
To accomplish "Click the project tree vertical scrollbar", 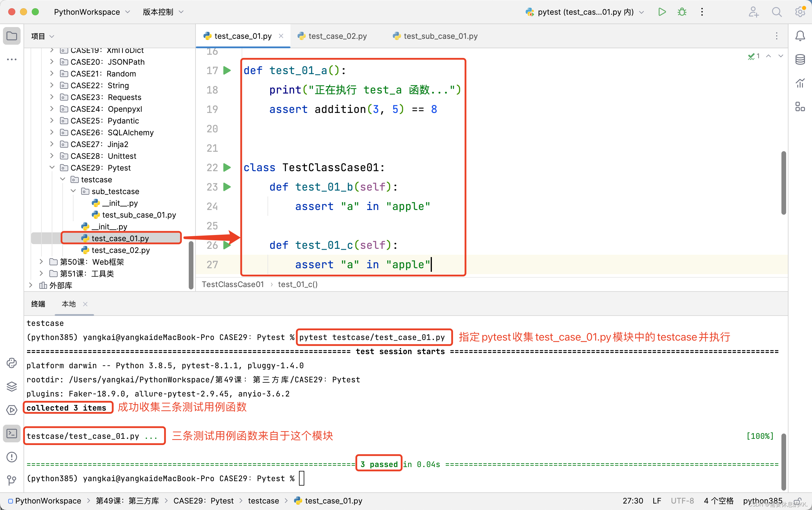I will [x=191, y=265].
